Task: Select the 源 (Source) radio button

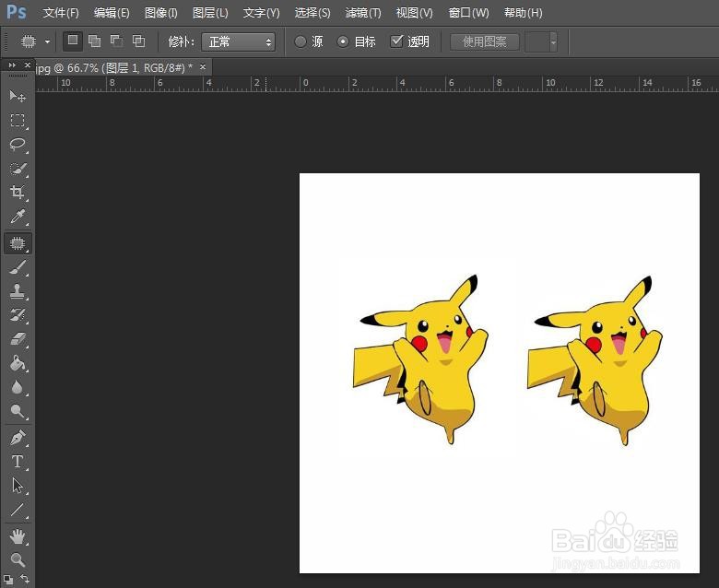Action: [x=301, y=41]
